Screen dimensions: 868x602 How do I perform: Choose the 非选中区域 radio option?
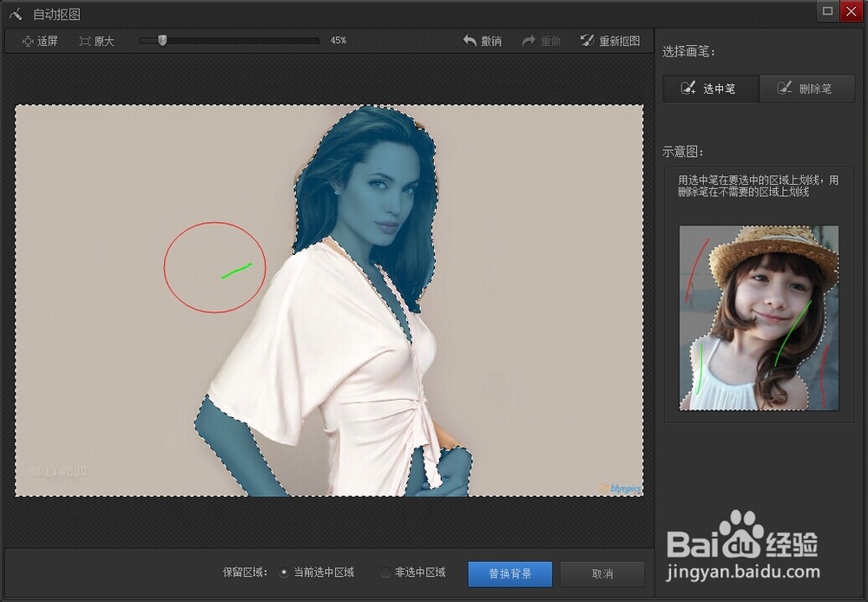[x=385, y=573]
